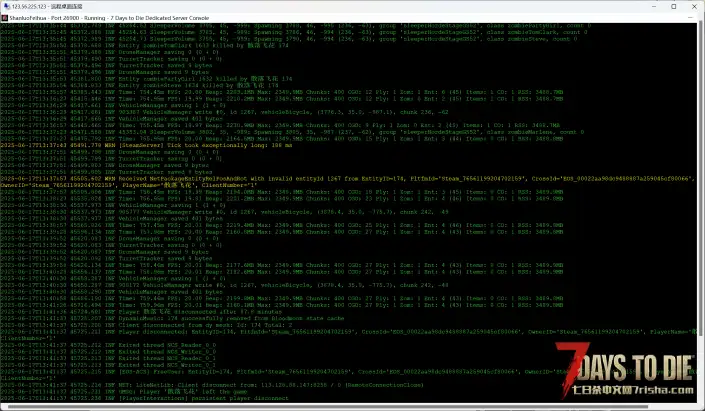Click the remote desktop vertical scrollbar

pyautogui.click(x=701, y=200)
